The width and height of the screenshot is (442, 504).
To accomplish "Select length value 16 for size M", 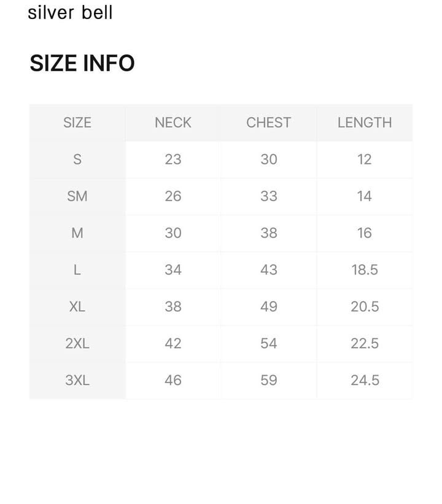I will [364, 233].
